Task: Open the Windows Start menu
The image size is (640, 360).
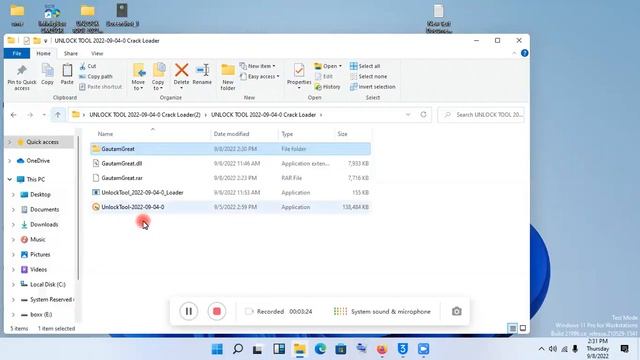Action: [x=217, y=349]
